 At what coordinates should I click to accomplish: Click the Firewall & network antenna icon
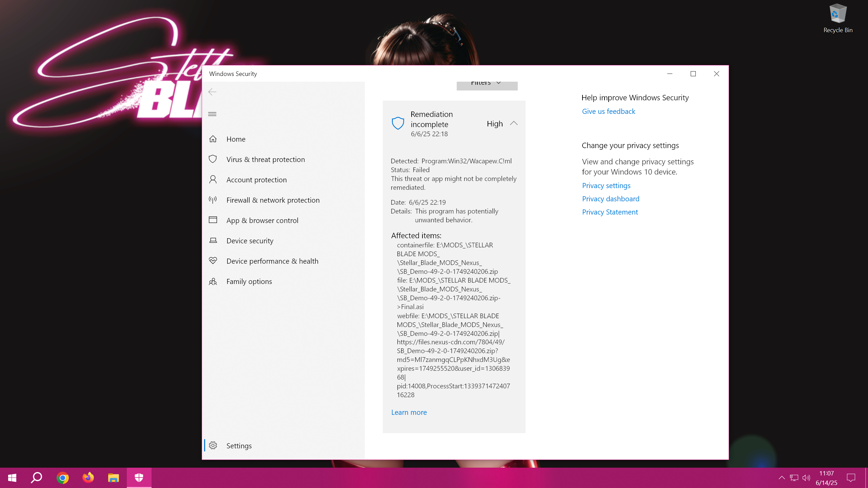213,200
